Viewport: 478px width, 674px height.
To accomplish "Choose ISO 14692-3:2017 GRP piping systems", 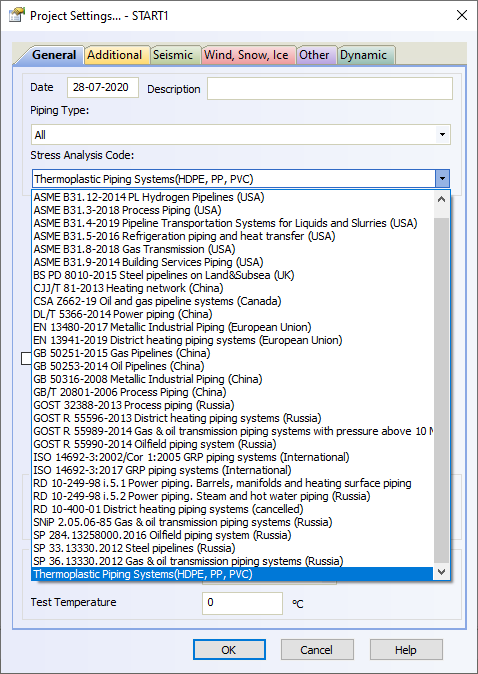I will 232,470.
